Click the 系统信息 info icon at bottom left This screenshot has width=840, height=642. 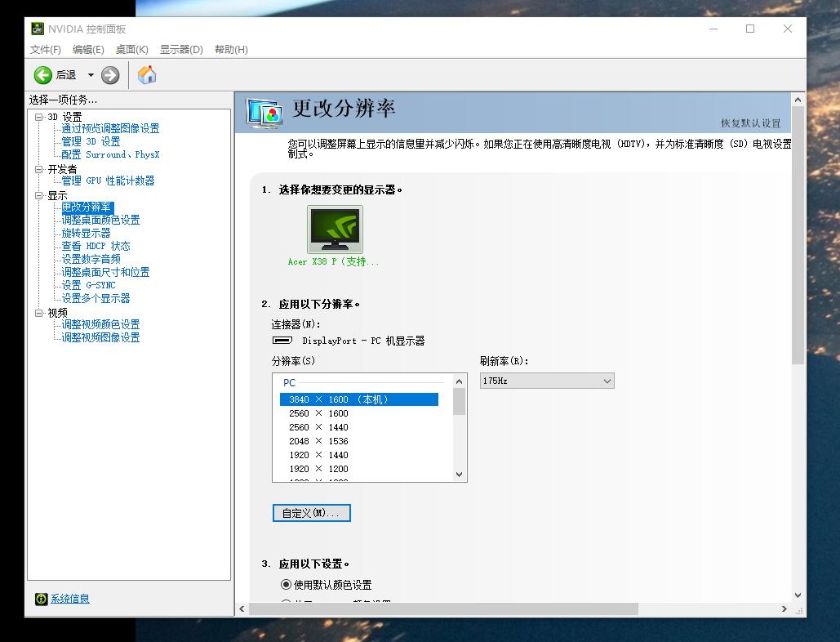click(41, 599)
